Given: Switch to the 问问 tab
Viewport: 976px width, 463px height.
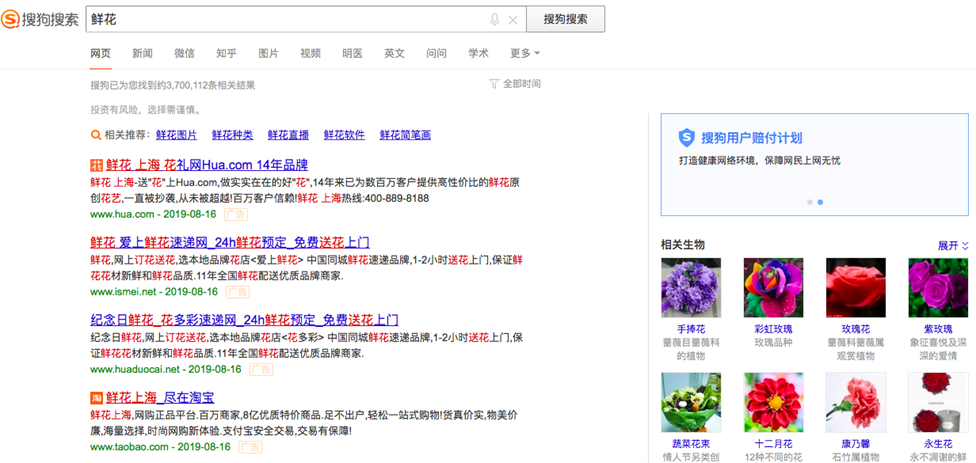Looking at the screenshot, I should (436, 54).
